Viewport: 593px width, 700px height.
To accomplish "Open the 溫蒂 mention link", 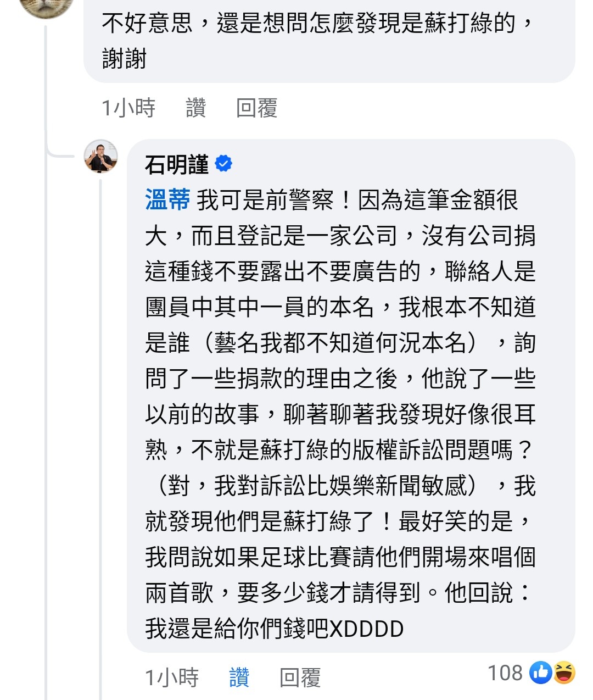I will 167,200.
